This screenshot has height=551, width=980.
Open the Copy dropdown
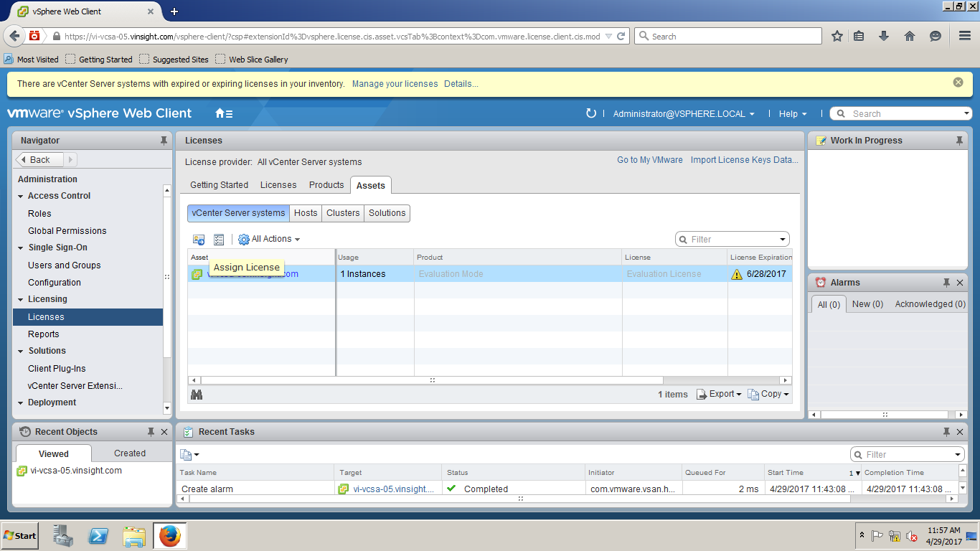[x=768, y=394]
